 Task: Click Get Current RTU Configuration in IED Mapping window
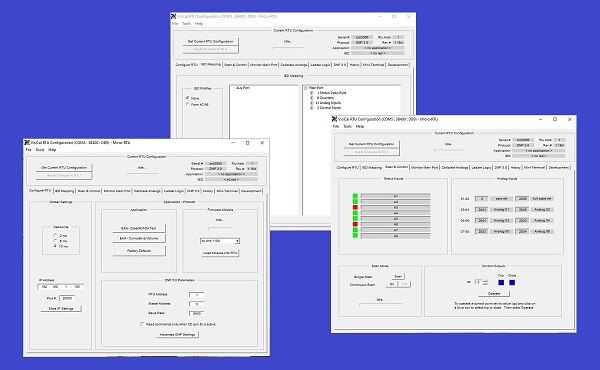click(210, 41)
